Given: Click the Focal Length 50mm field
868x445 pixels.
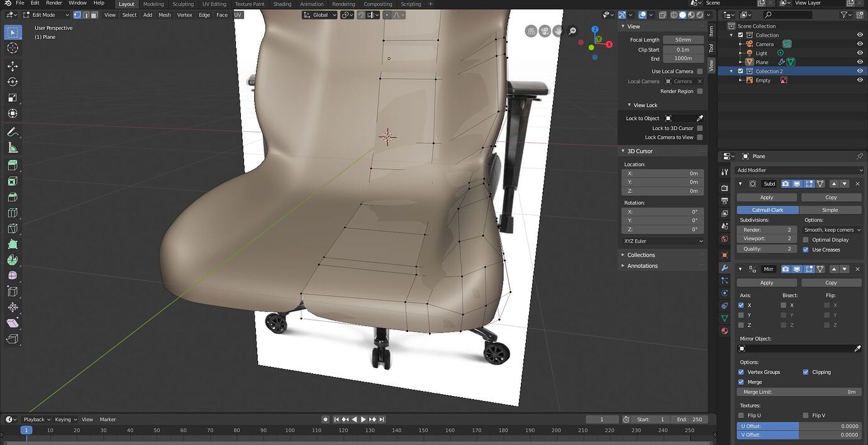Looking at the screenshot, I should pos(683,40).
